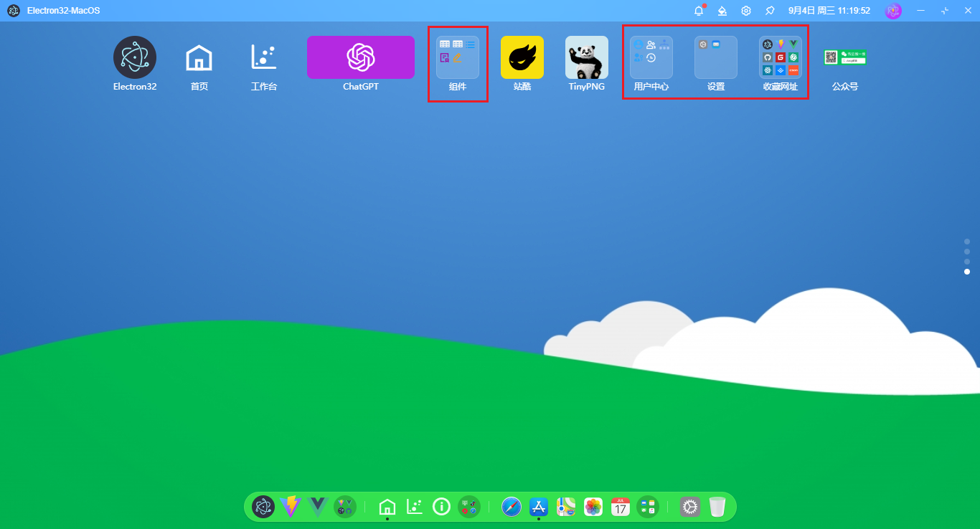This screenshot has height=529, width=980.
Task: Open Photos app in the dock
Action: (593, 507)
